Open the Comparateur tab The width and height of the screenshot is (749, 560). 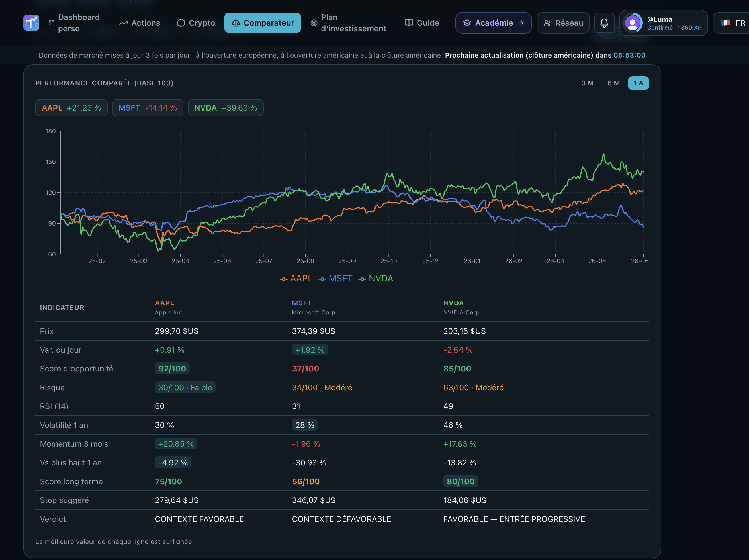click(262, 23)
